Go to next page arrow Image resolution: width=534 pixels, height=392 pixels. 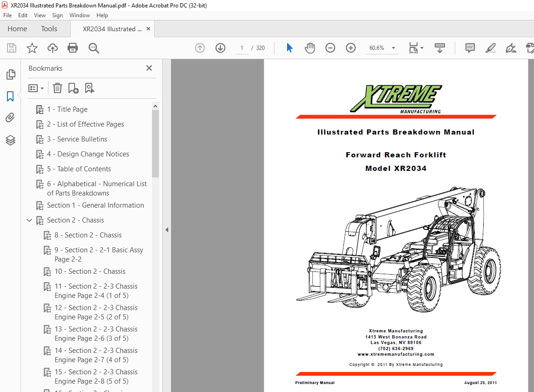point(220,48)
